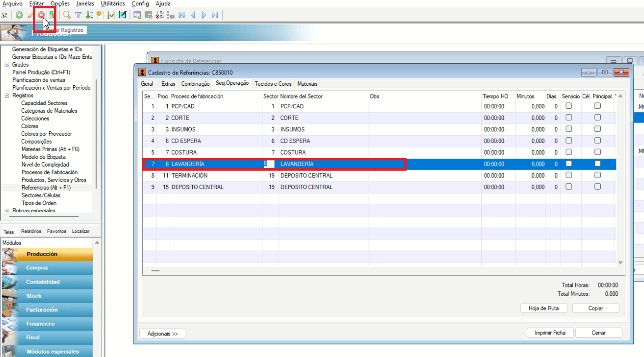The image size is (644, 357).
Task: Check Servicio box for PCP/CAD row
Action: tap(569, 106)
